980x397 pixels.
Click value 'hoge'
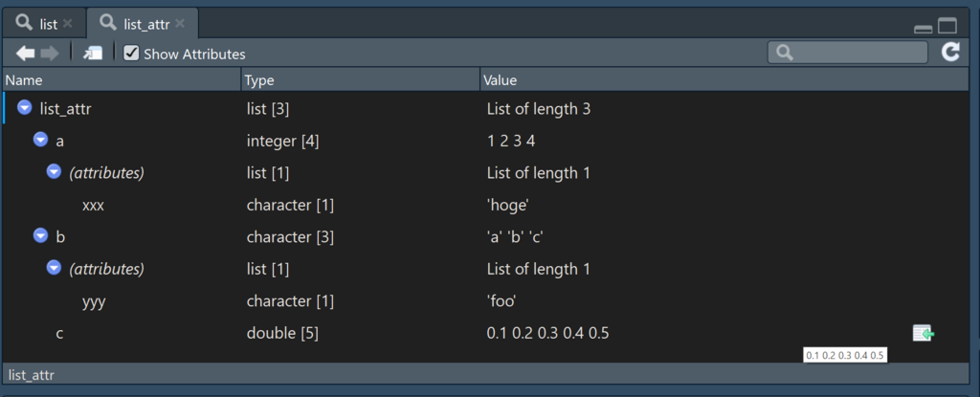[509, 205]
